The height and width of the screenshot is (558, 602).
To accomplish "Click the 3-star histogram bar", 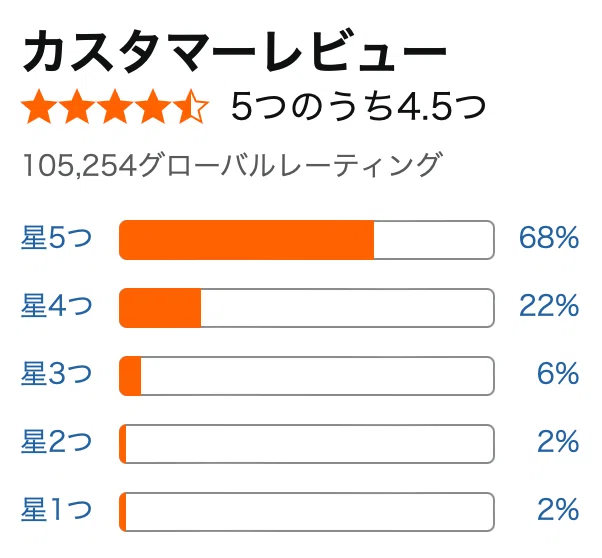I will point(306,376).
